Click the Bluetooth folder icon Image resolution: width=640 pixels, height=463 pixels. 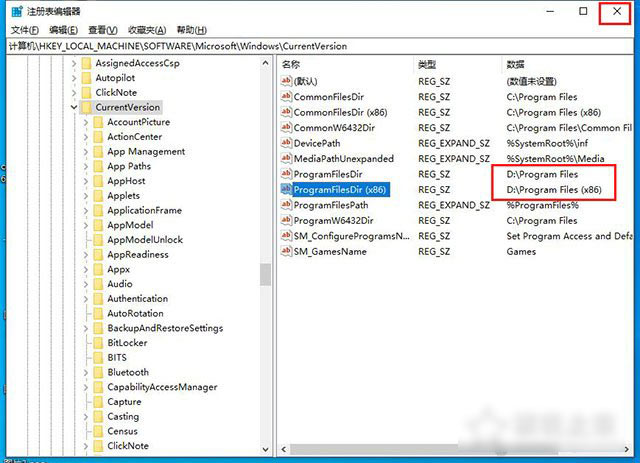(98, 372)
